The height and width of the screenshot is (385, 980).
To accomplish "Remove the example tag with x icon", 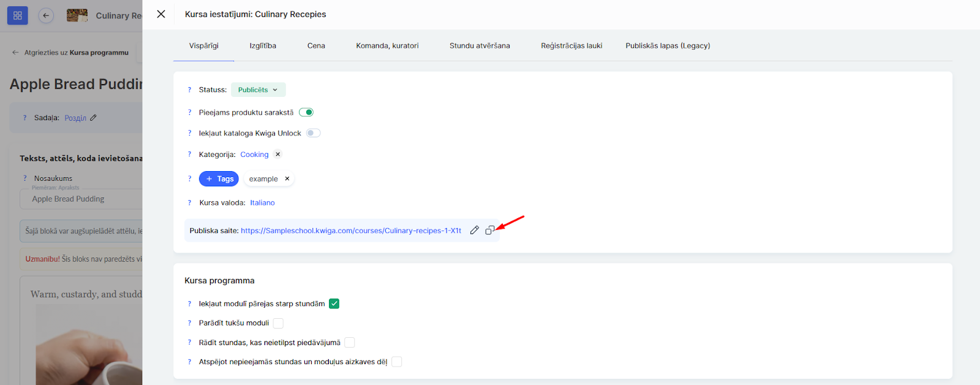I will tap(287, 179).
